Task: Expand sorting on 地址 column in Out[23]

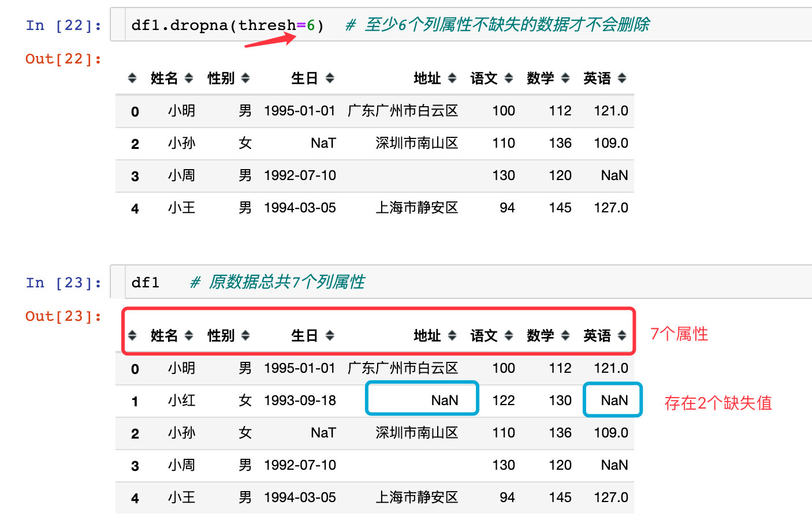Action: (451, 335)
